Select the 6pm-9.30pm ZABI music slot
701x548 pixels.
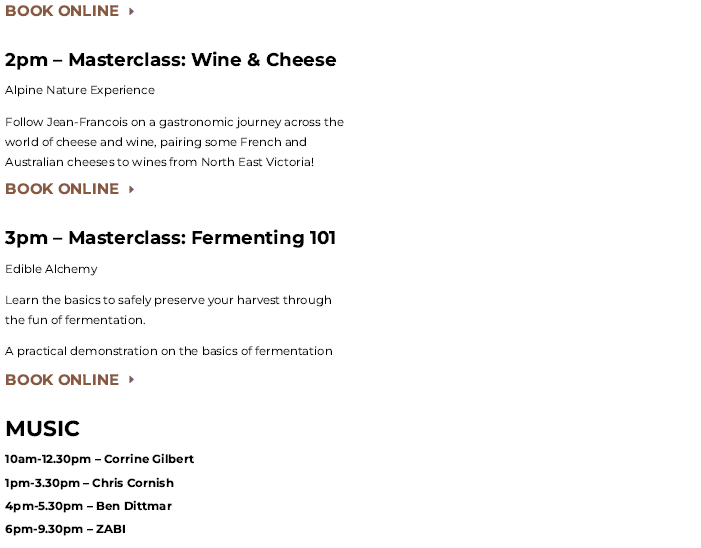[65, 529]
